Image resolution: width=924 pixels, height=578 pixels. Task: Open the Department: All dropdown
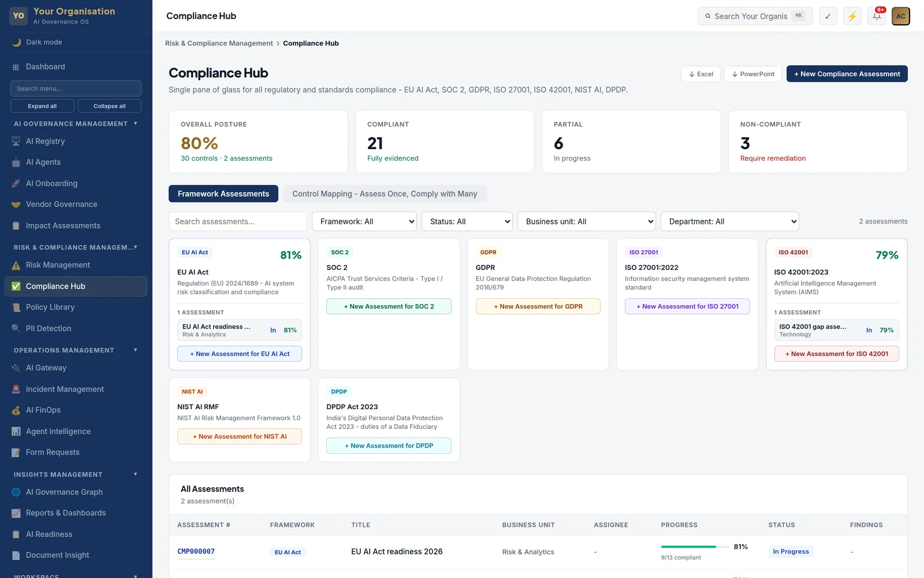(730, 221)
